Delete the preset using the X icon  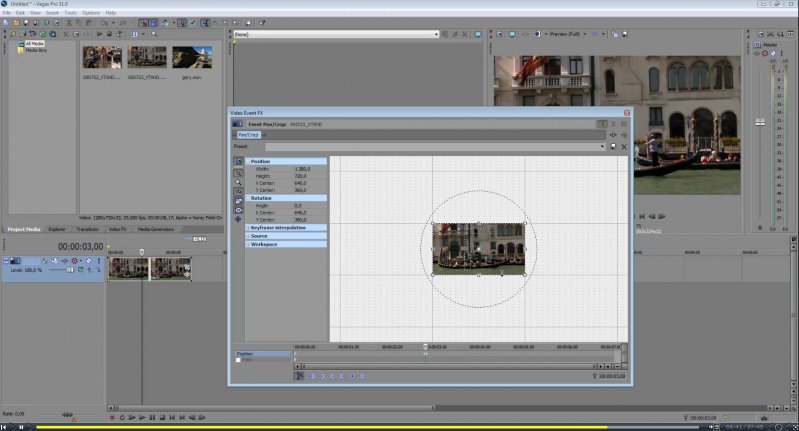tap(624, 146)
